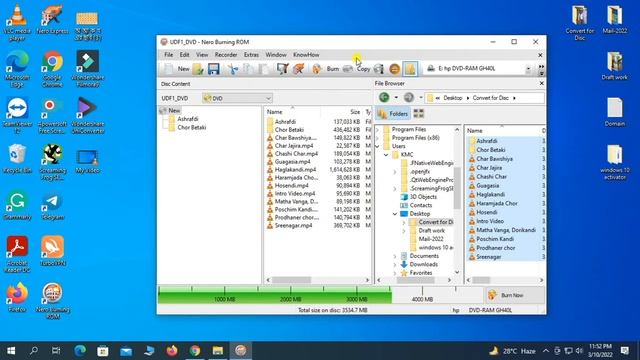Viewport: 640px width, 360px height.
Task: Open the KnowHow menu
Action: pos(306,55)
